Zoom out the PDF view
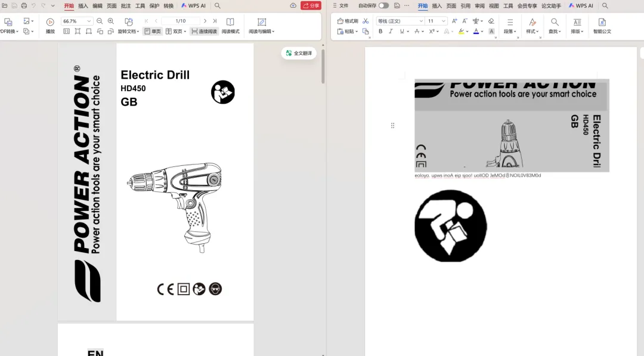 click(x=100, y=21)
